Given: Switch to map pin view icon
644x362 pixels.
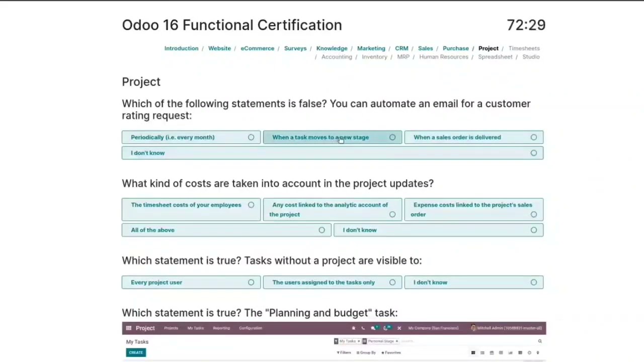Looking at the screenshot, I should (x=538, y=352).
